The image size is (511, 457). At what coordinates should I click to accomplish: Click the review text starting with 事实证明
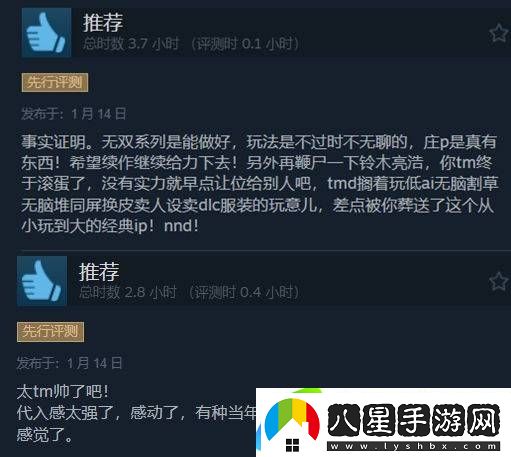(x=260, y=184)
